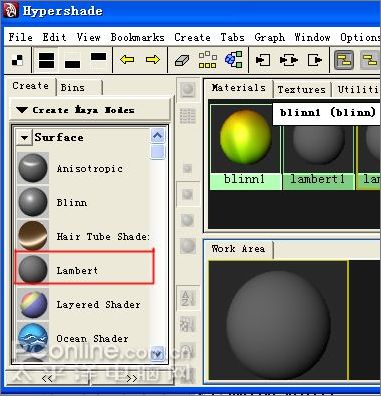Rearrange graph grid icon
This screenshot has height=396, width=381.
pos(207,60)
